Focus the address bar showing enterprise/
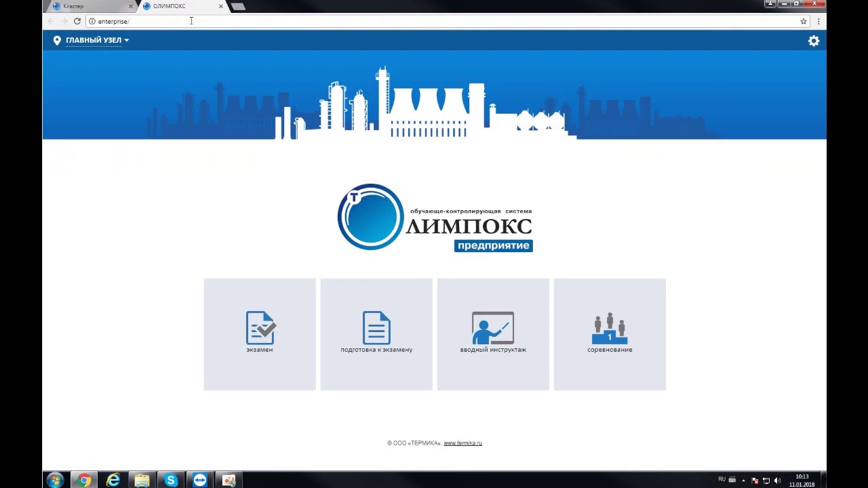This screenshot has width=868, height=488. [448, 21]
